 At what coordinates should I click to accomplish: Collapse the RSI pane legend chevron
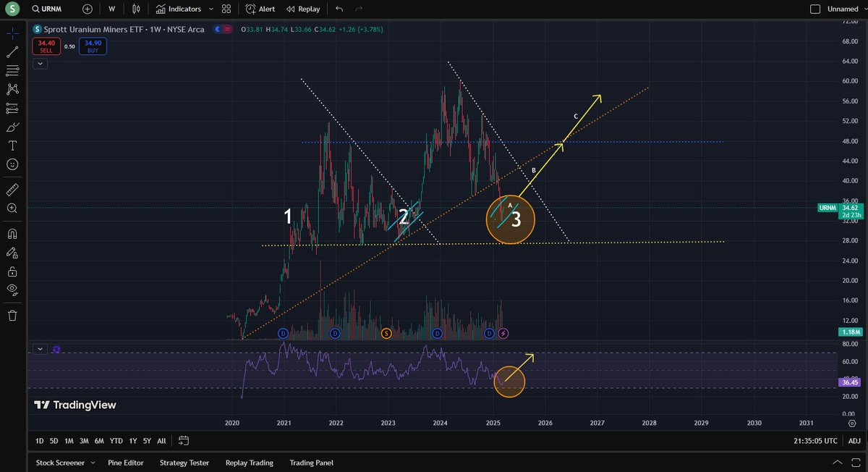tap(39, 349)
